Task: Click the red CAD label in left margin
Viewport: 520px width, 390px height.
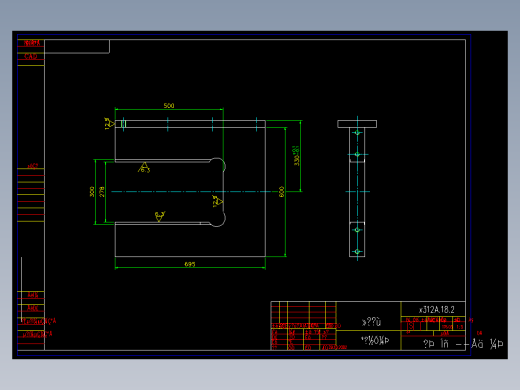Action: [31, 56]
